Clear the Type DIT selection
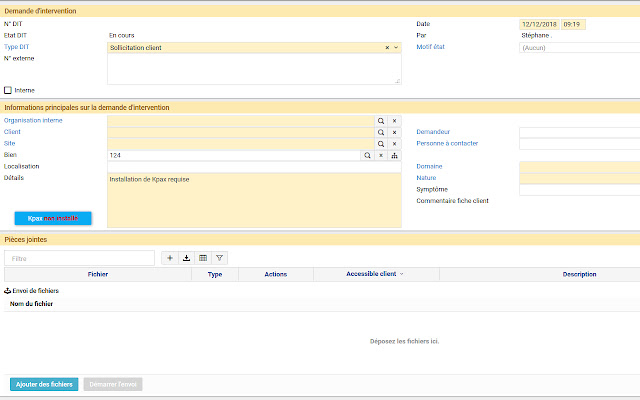Image resolution: width=640 pixels, height=400 pixels. tap(387, 48)
